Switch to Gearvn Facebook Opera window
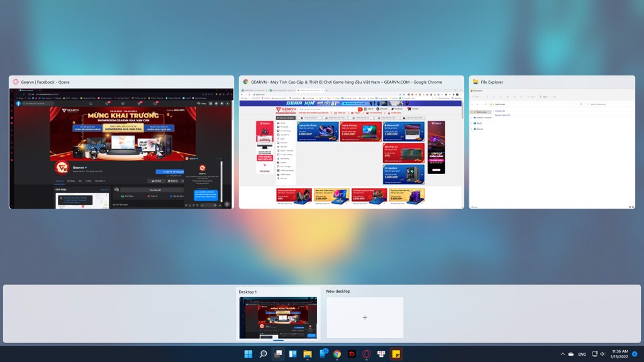 121,142
